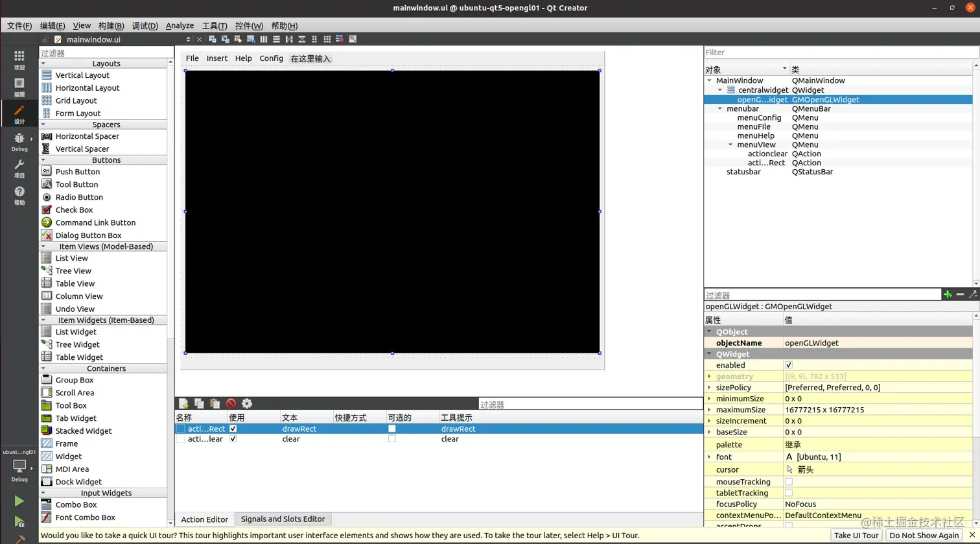Image resolution: width=980 pixels, height=544 pixels.
Task: Click the Adjust Size toolbar icon
Action: point(353,40)
